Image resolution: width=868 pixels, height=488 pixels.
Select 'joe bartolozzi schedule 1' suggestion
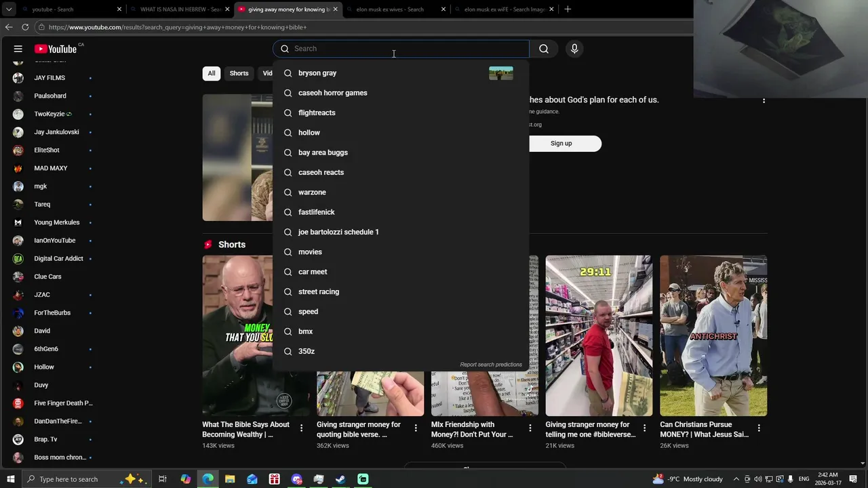point(401,232)
